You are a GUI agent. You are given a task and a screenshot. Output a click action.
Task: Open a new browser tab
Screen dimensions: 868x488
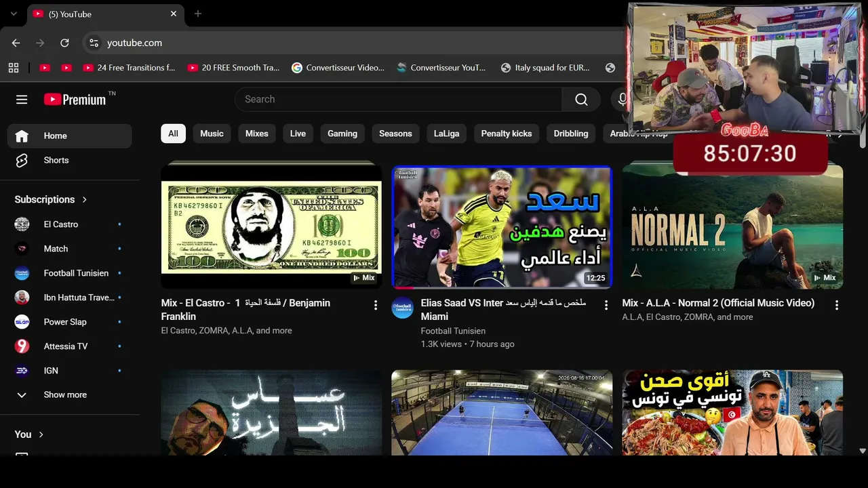198,14
